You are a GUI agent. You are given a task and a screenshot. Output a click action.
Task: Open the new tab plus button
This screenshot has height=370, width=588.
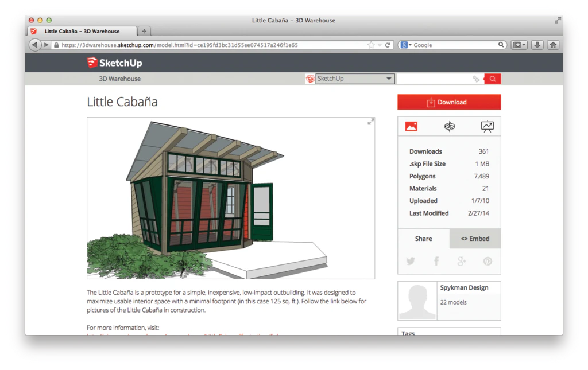click(x=144, y=31)
